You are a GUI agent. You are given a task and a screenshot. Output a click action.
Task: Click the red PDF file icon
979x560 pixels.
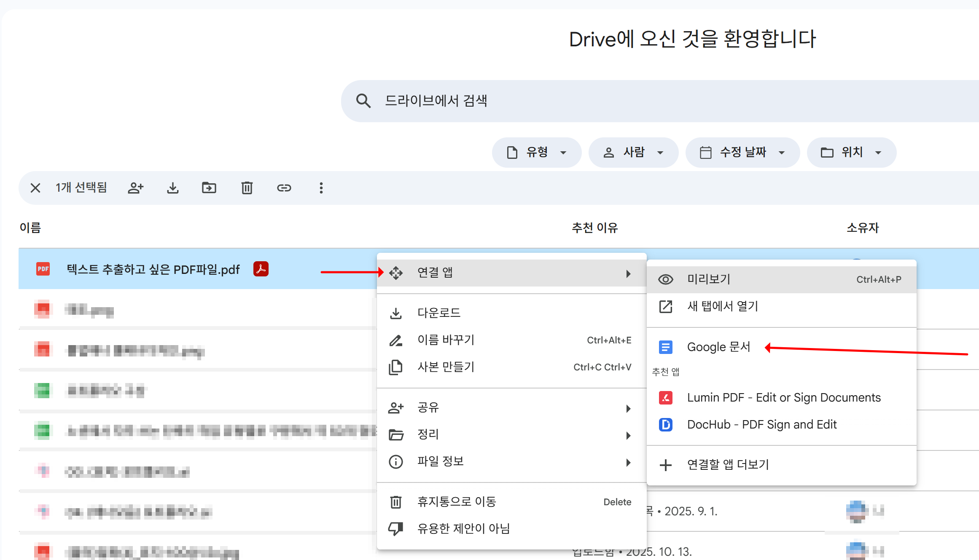tap(43, 269)
